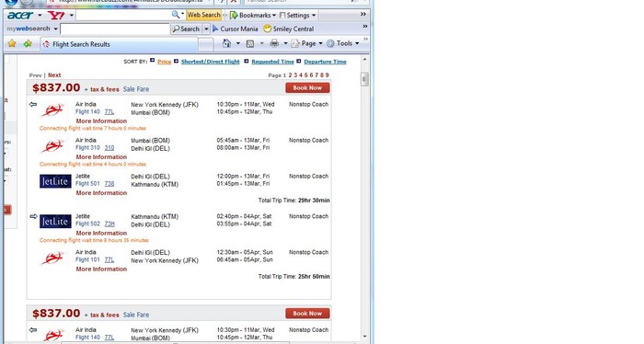Image resolution: width=644 pixels, height=344 pixels.
Task: Sort results by Departure Time
Action: point(325,62)
